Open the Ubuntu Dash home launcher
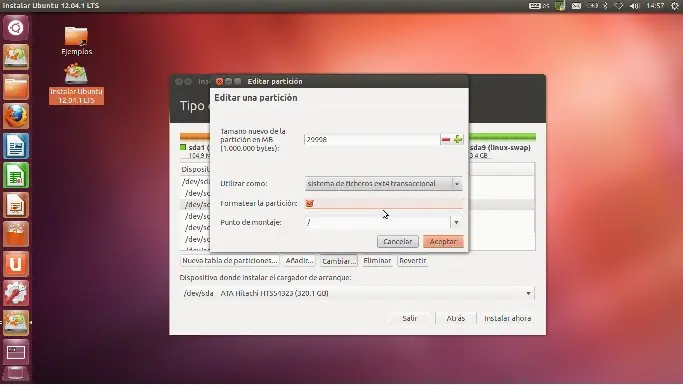The image size is (683, 385). [16, 28]
